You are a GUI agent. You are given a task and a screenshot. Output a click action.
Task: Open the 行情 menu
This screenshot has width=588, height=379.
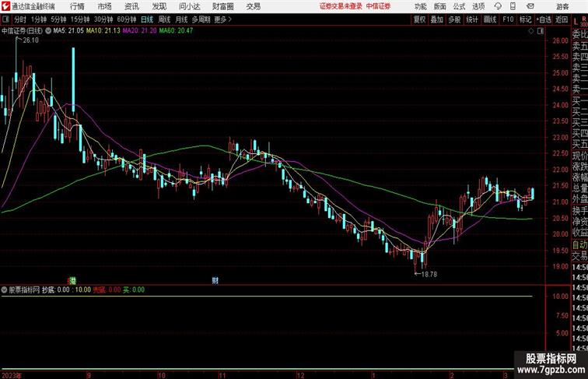[x=77, y=6]
